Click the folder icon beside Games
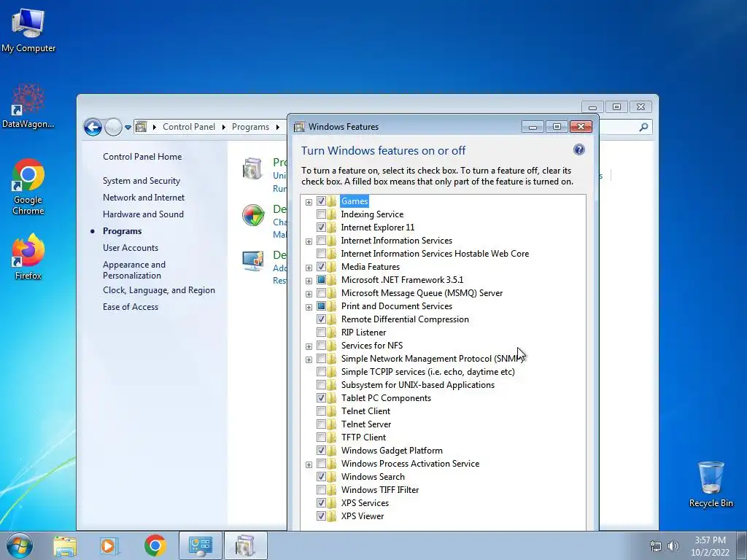Image resolution: width=747 pixels, height=560 pixels. pyautogui.click(x=332, y=201)
